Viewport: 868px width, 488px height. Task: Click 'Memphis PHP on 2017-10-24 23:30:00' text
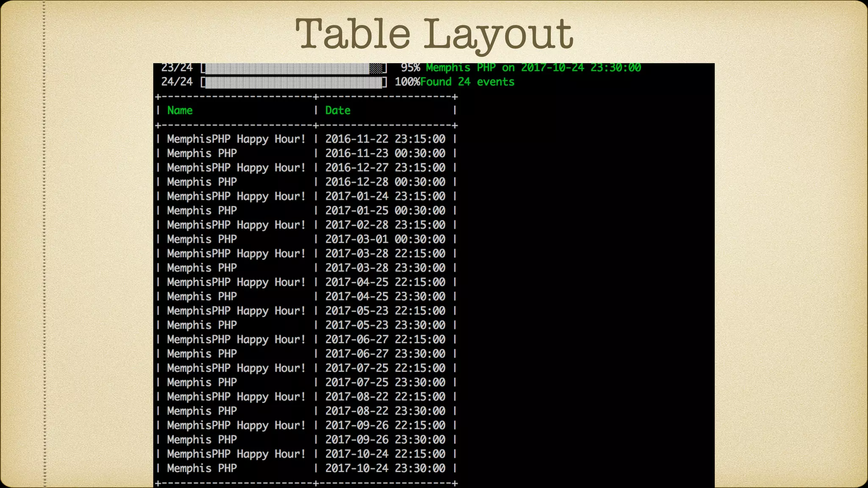(x=534, y=68)
